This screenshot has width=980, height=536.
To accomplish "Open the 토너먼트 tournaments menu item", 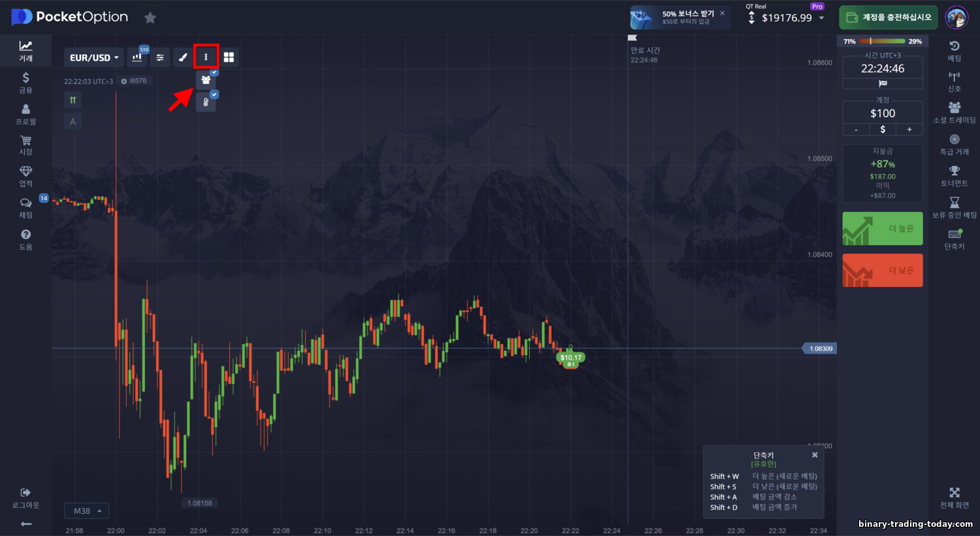I will tap(955, 176).
